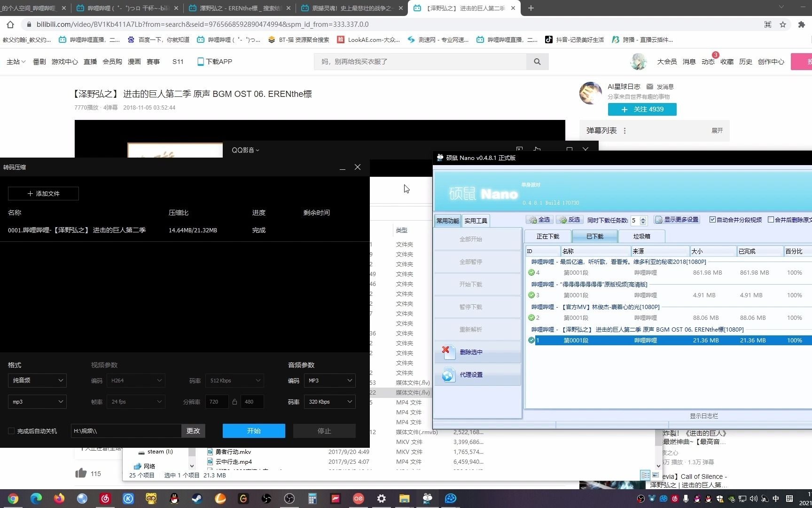Click the output path field H:\视频\
The height and width of the screenshot is (508, 812).
(x=126, y=431)
